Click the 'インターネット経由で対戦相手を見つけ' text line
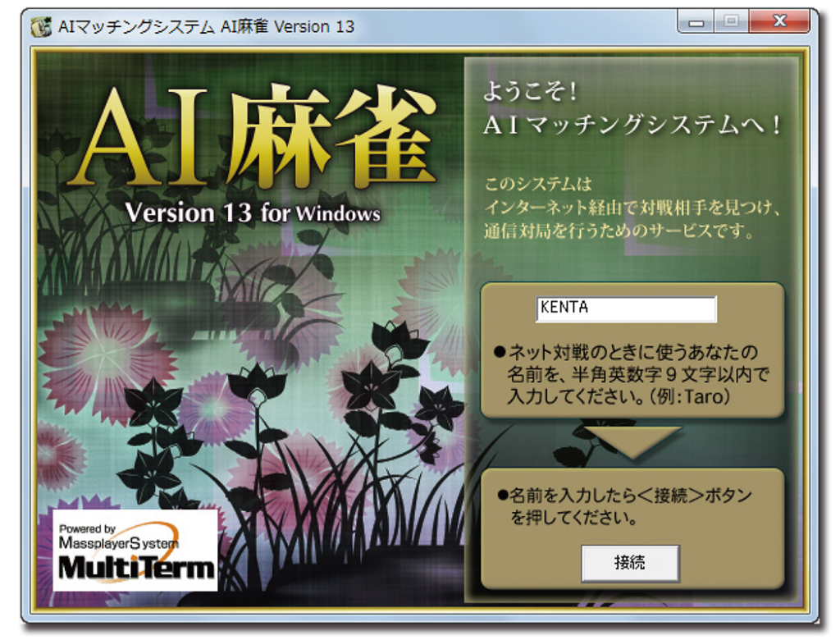 tap(632, 208)
